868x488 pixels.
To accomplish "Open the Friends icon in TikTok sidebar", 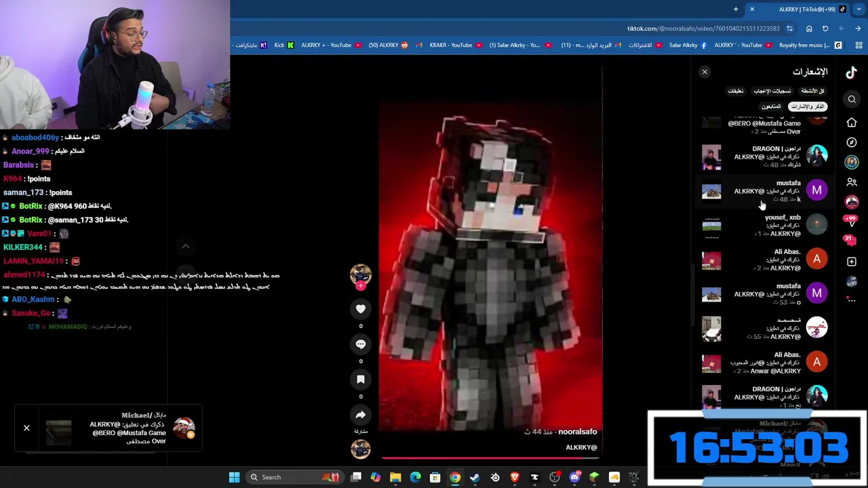I will 852,182.
